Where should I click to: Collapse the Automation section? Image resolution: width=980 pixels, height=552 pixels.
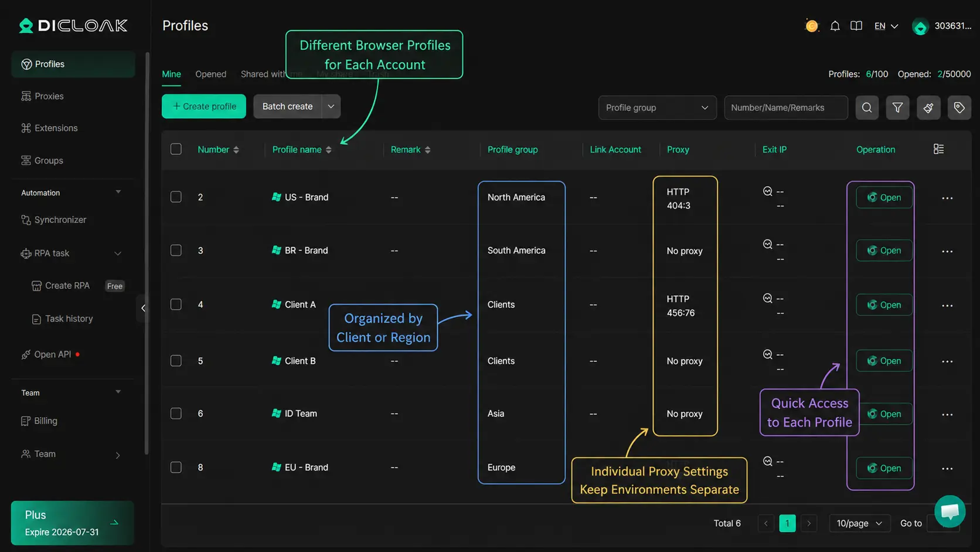click(118, 192)
